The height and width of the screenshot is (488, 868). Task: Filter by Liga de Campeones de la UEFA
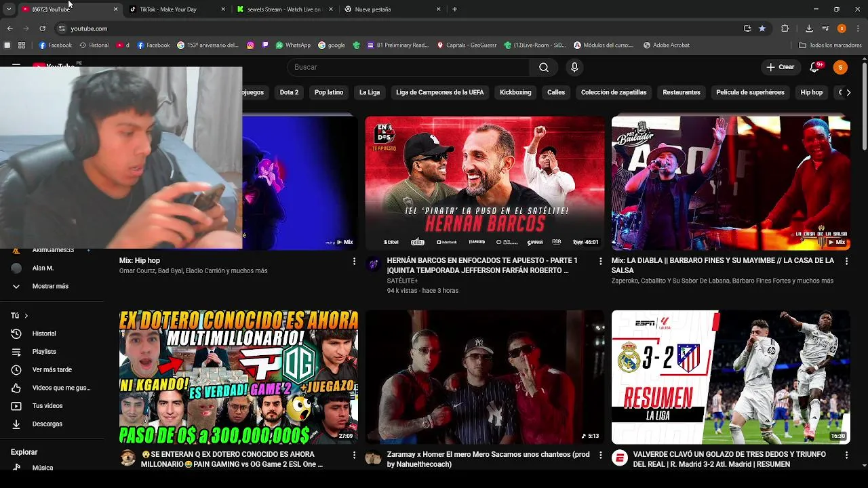[x=440, y=92]
